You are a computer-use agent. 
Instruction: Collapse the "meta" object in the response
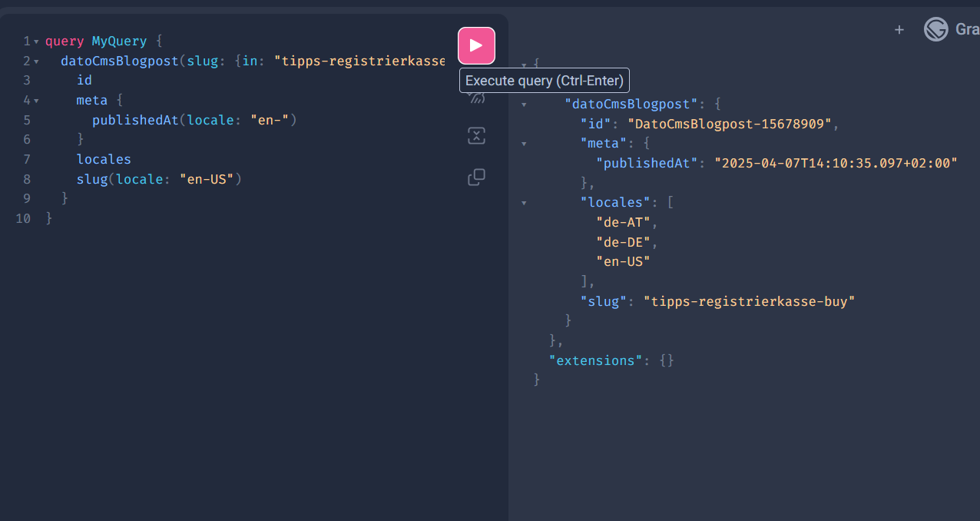(x=524, y=143)
